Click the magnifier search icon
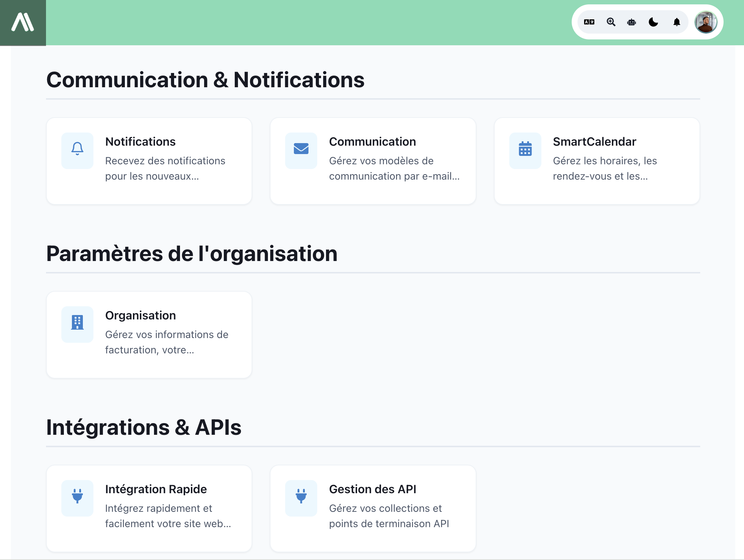 611,22
